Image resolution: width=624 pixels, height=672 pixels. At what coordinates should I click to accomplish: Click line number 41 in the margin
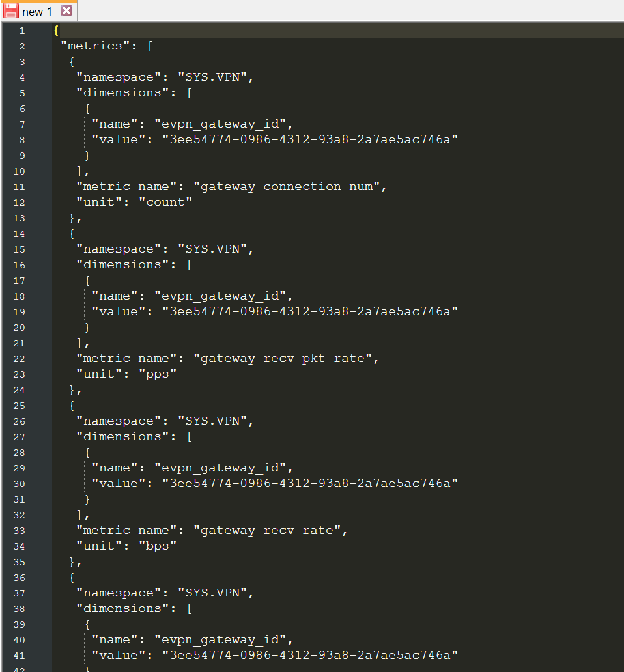[x=20, y=655]
